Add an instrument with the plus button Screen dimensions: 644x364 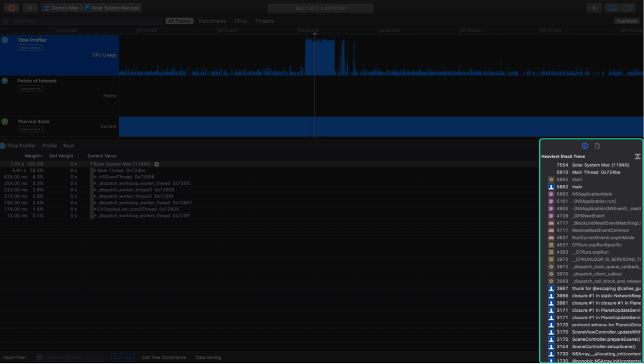tap(594, 8)
